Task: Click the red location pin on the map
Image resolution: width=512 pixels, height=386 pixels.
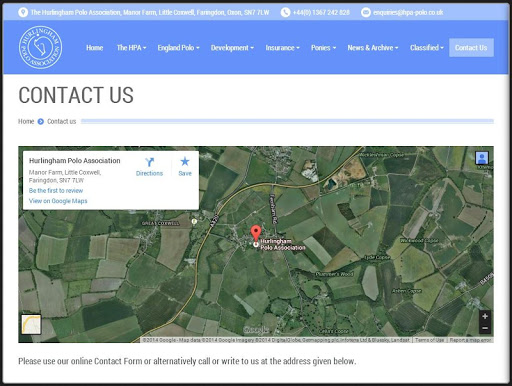Action: 256,234
